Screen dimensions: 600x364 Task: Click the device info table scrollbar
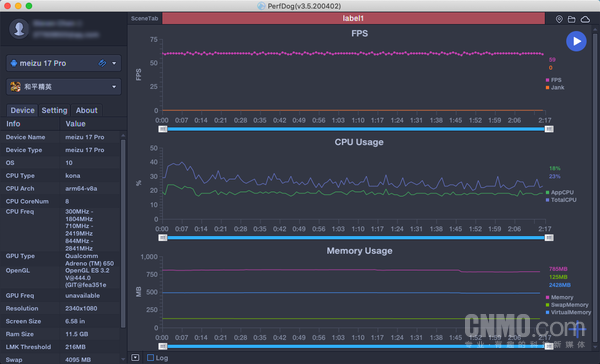(x=123, y=233)
